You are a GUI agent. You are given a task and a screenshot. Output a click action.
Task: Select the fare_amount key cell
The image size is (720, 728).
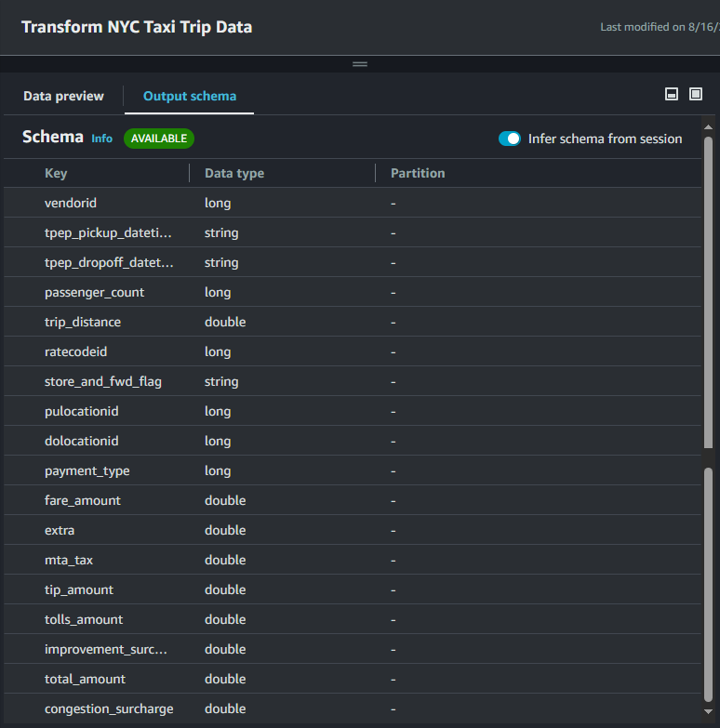coord(82,500)
